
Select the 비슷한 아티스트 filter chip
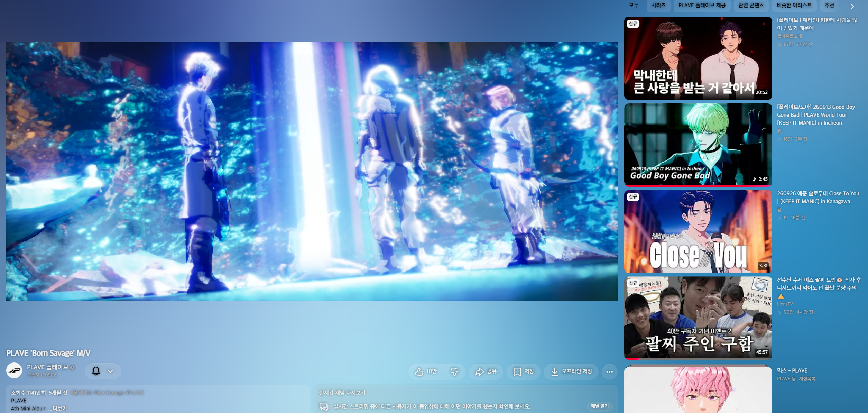point(794,5)
